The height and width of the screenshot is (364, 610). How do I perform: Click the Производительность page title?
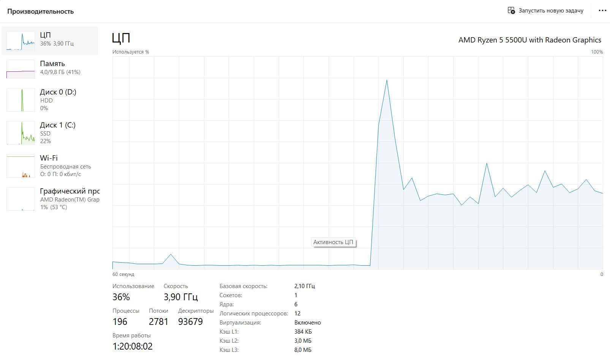pyautogui.click(x=40, y=11)
